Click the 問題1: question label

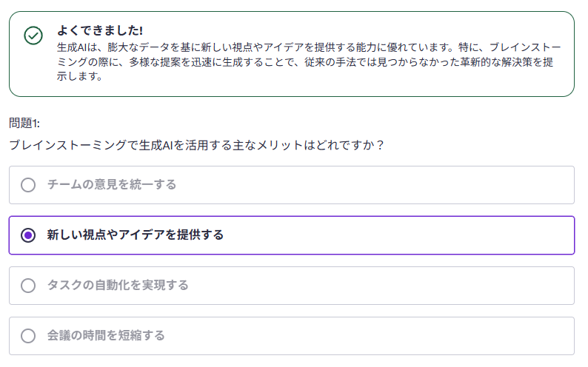[x=24, y=123]
